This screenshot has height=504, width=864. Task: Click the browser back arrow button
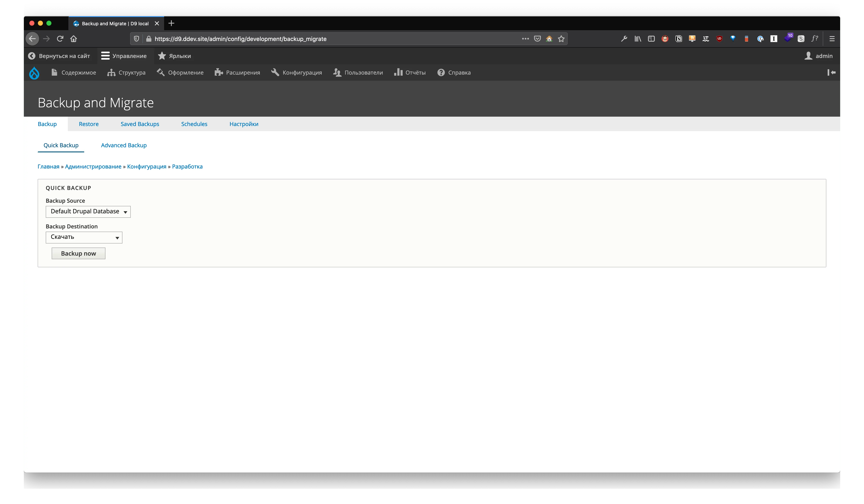(32, 39)
